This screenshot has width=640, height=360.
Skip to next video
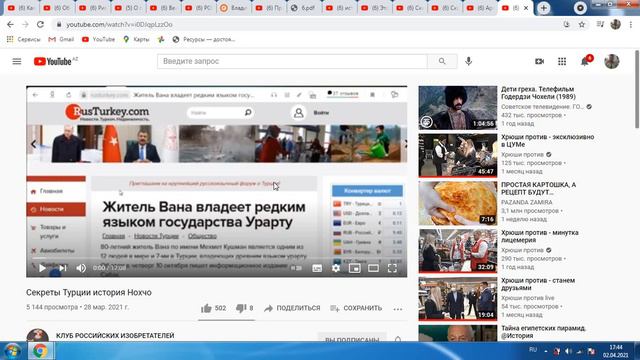point(62,268)
